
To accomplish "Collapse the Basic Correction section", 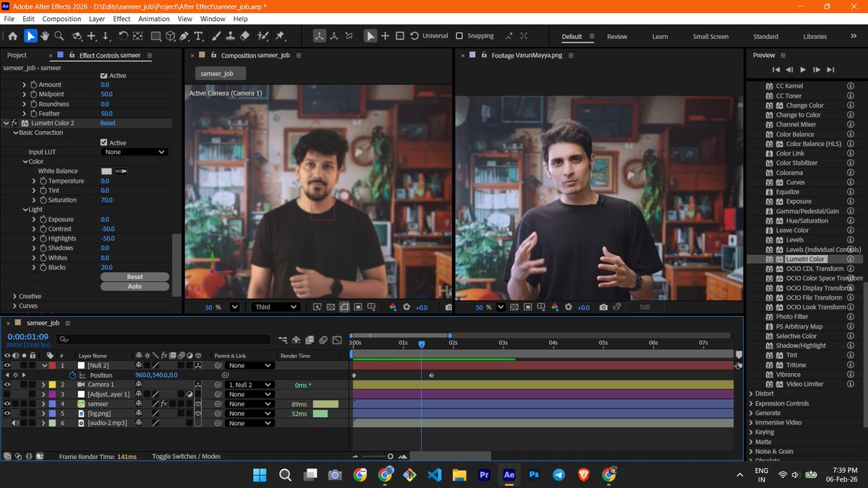I will click(x=15, y=133).
